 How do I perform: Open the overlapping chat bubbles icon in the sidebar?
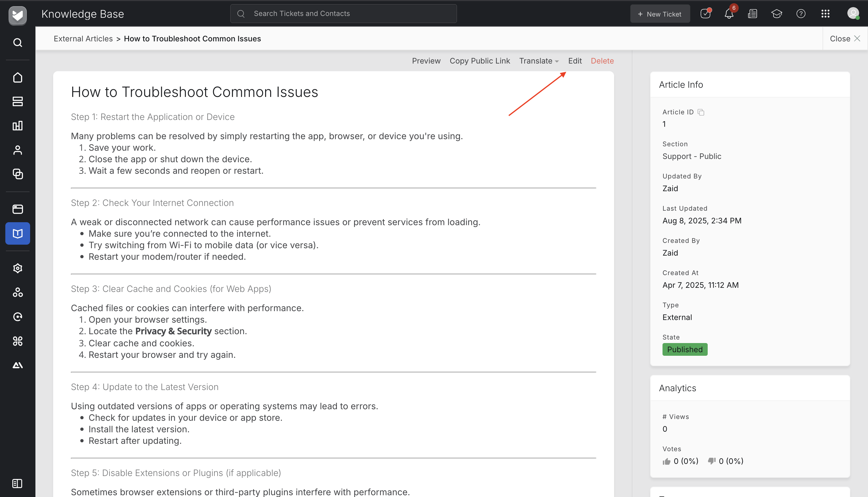point(17,174)
